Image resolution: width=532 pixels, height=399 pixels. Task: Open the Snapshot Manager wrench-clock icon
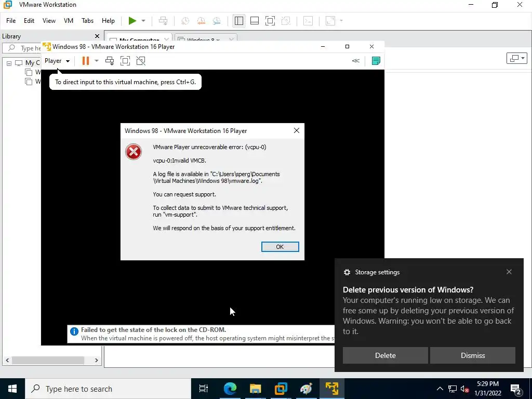(217, 21)
